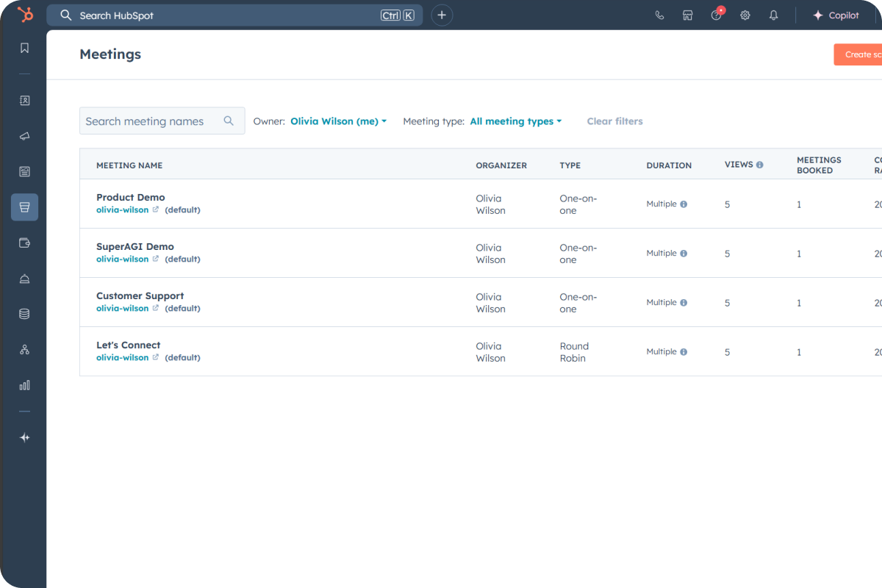This screenshot has width=882, height=588.
Task: Open the Let's Connect meeting
Action: click(x=128, y=345)
